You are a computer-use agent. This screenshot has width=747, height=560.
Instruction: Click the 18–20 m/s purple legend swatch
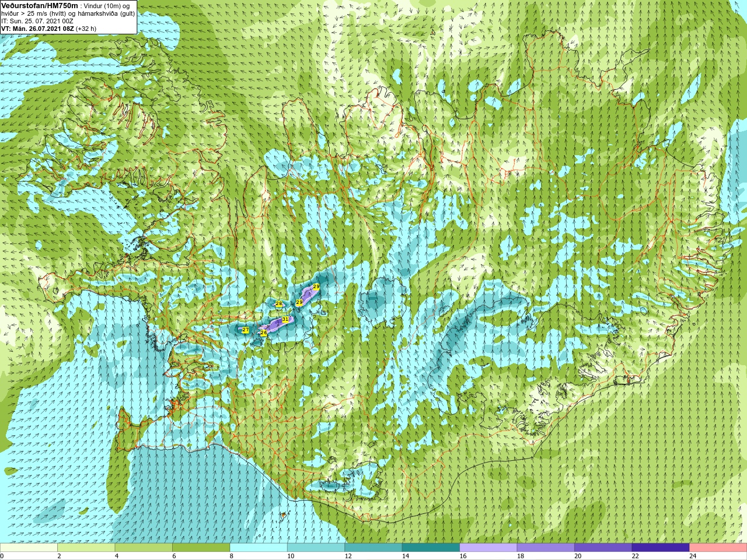546,548
